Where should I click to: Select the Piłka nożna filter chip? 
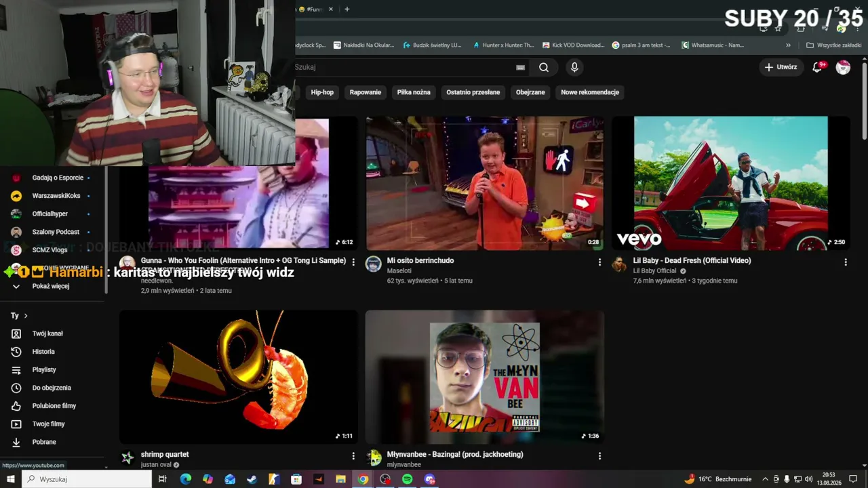pyautogui.click(x=414, y=92)
